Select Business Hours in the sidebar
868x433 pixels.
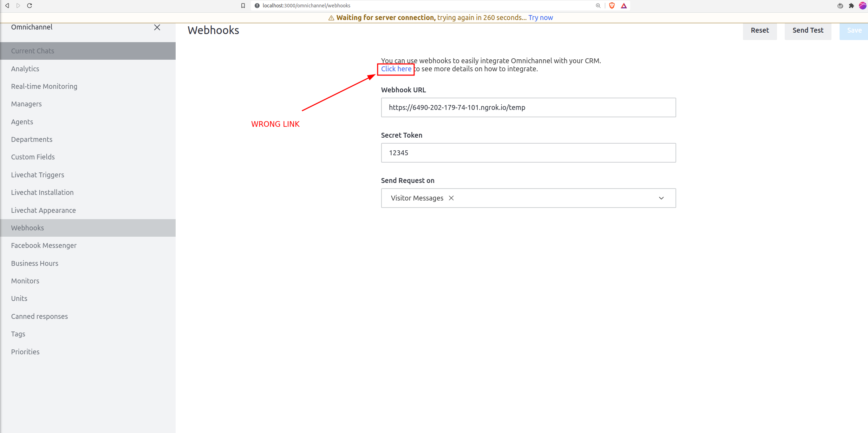click(x=34, y=263)
